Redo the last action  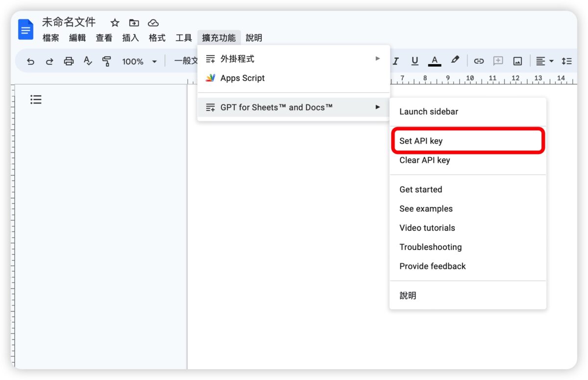click(49, 61)
